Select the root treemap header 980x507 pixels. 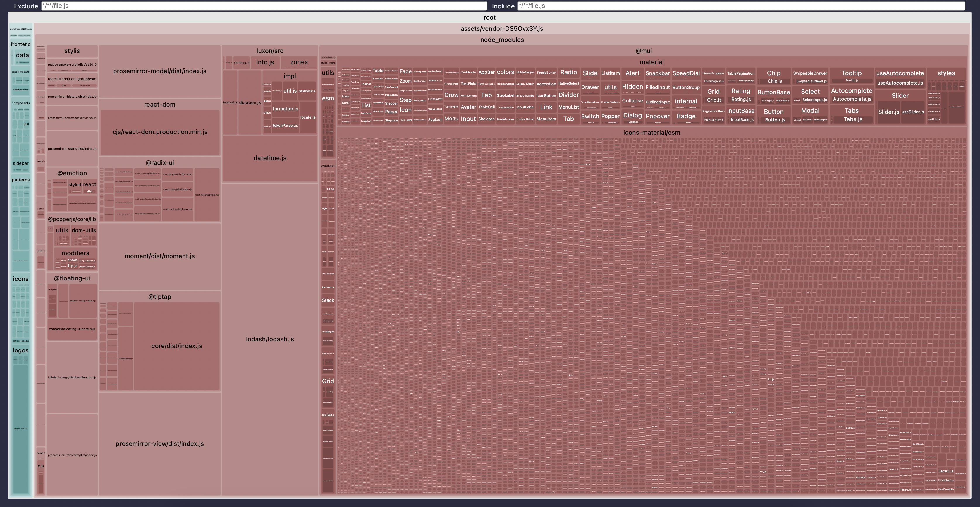(489, 18)
